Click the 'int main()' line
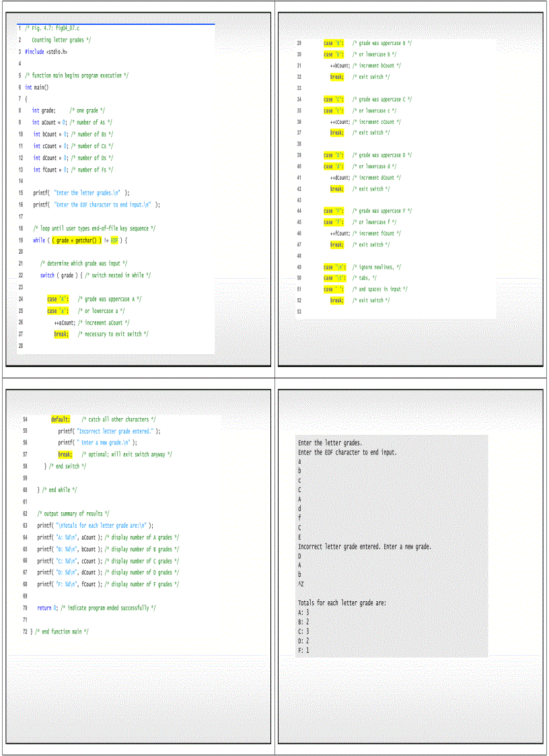This screenshot has width=549, height=756. (x=37, y=88)
